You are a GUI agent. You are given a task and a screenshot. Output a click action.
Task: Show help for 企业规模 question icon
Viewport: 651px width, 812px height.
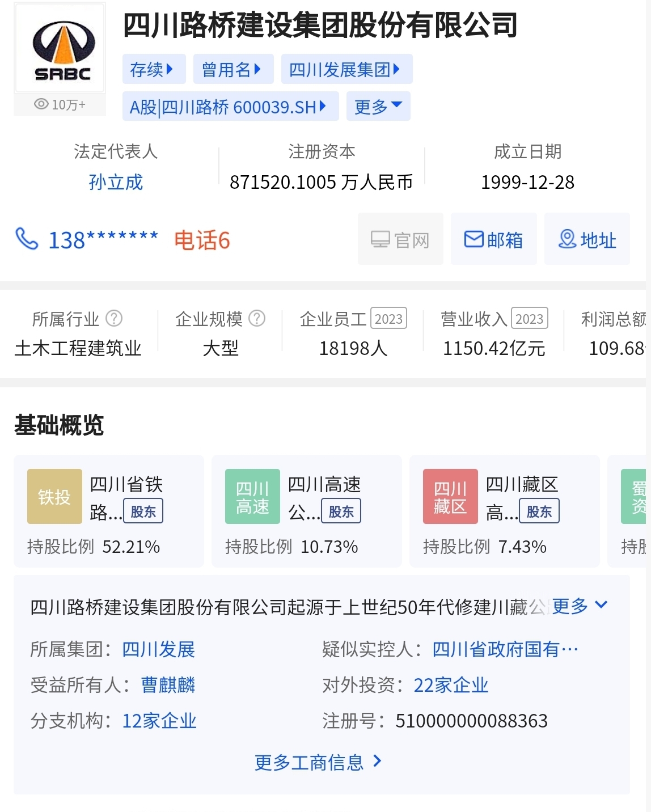[x=257, y=319]
